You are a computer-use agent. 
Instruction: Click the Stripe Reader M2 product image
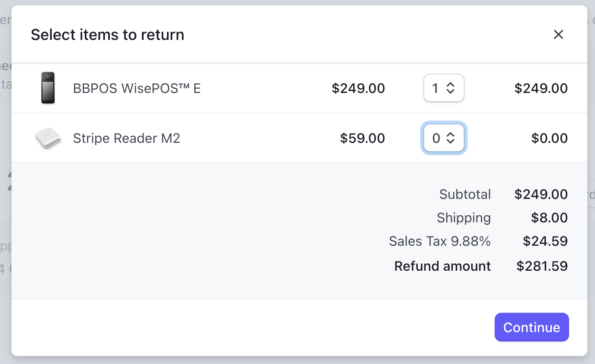pos(48,138)
